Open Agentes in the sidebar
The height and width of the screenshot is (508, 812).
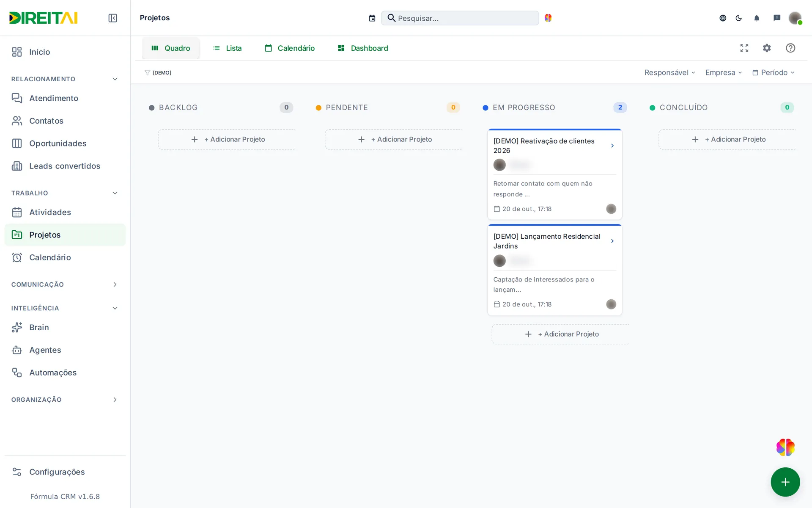coord(65,350)
